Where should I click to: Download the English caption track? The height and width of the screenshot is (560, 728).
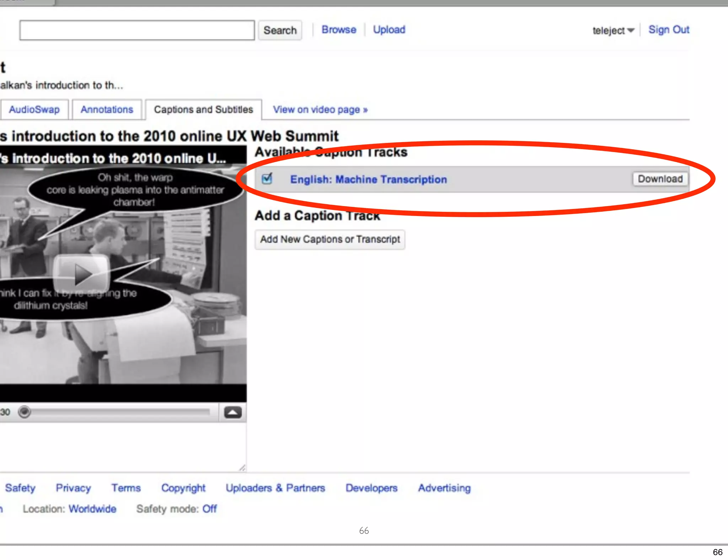point(660,179)
